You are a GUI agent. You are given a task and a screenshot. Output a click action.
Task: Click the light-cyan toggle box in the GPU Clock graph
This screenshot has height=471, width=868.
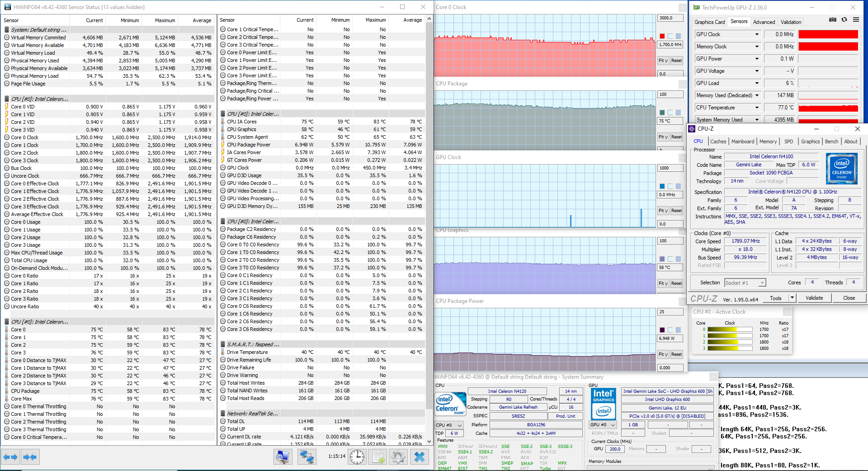click(x=670, y=186)
